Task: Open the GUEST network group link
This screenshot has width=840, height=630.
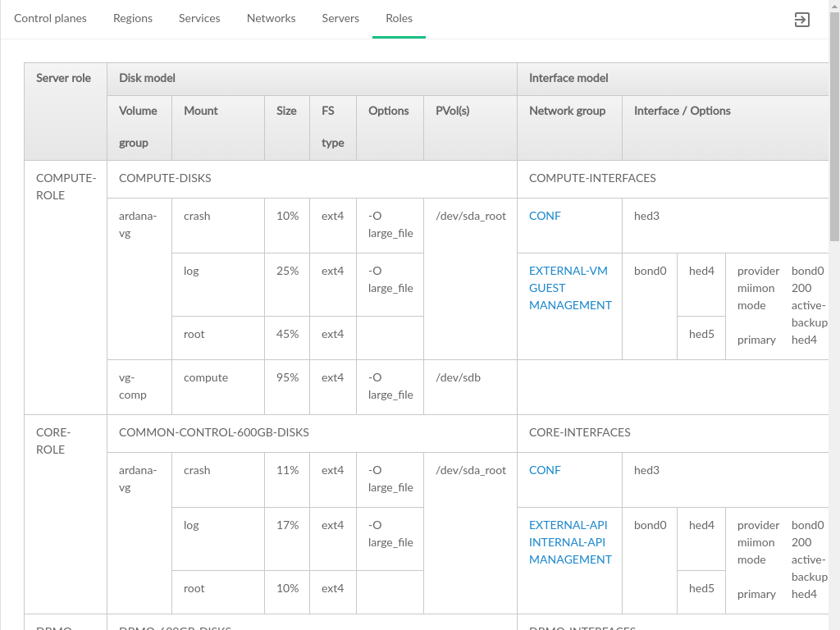Action: tap(547, 288)
